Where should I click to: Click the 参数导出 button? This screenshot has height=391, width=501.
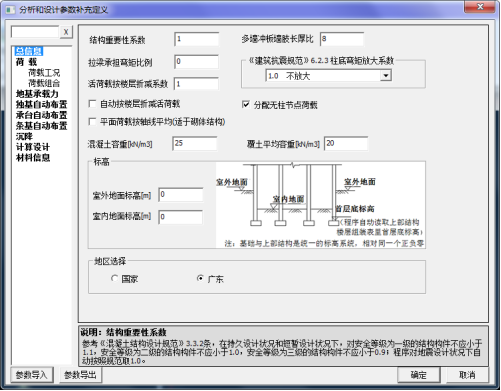point(80,375)
